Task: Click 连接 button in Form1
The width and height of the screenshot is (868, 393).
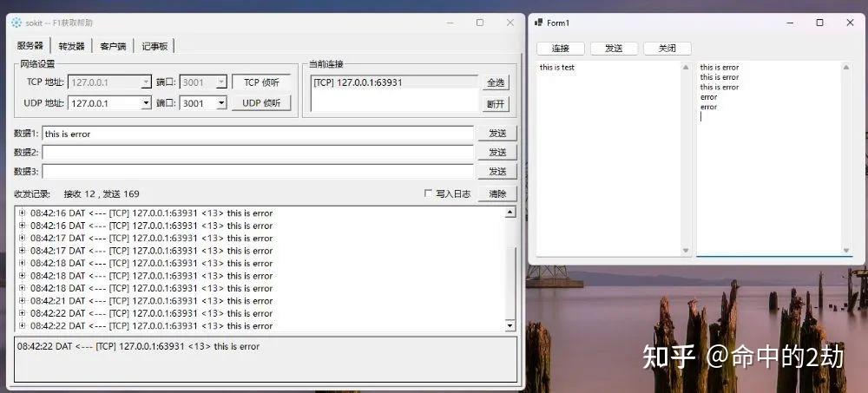Action: point(561,49)
